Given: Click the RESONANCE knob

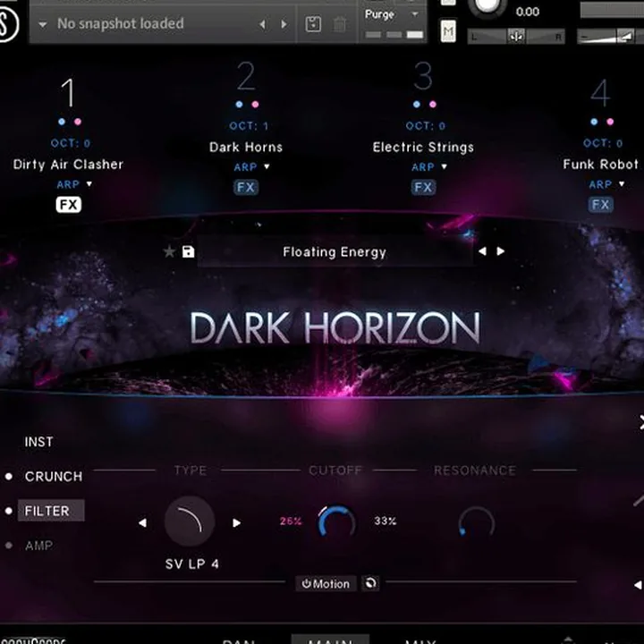Looking at the screenshot, I should point(476,522).
